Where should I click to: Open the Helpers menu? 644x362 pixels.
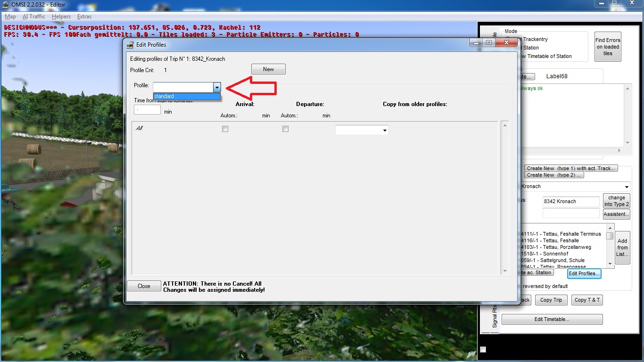click(61, 16)
